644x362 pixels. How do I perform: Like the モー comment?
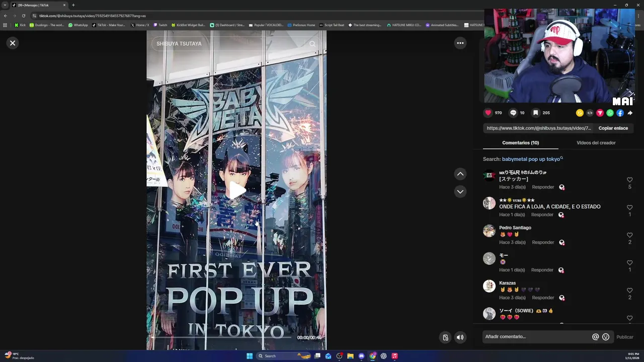pyautogui.click(x=629, y=263)
